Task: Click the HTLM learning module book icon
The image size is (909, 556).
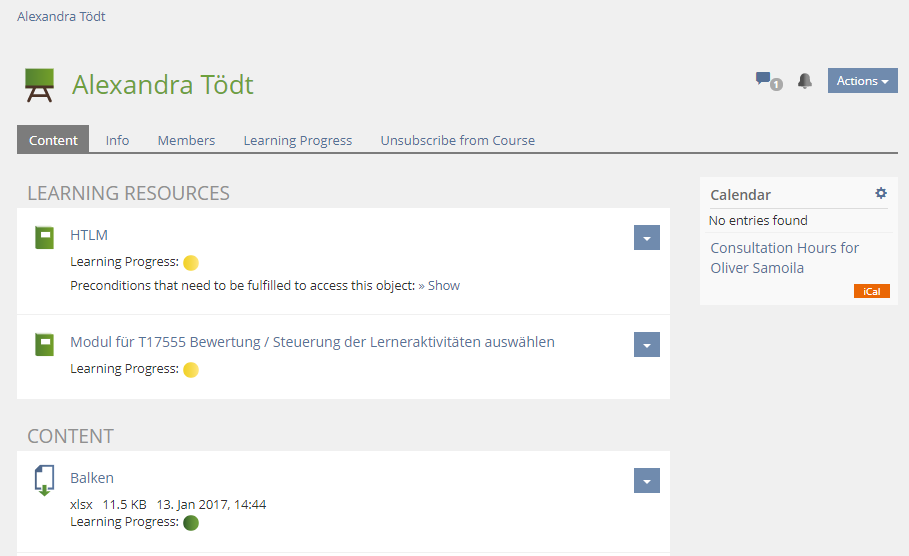Action: pos(44,237)
